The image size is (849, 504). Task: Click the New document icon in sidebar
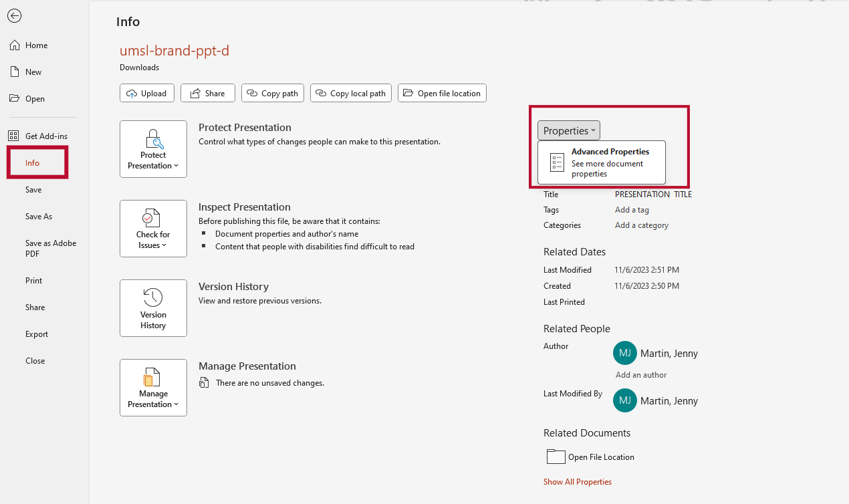(x=14, y=72)
